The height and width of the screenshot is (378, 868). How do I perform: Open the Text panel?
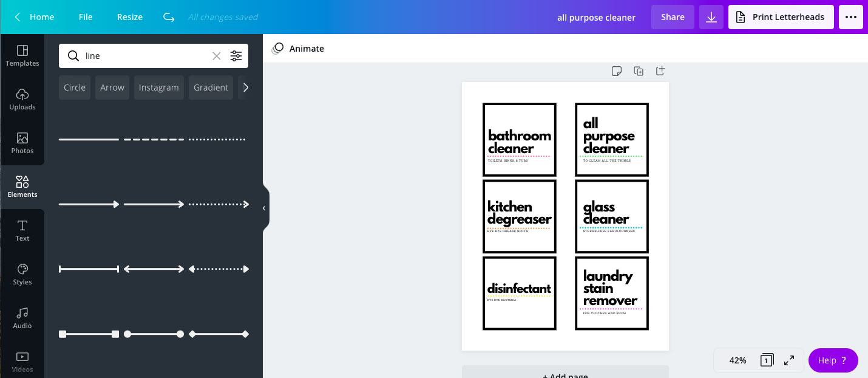(x=22, y=230)
